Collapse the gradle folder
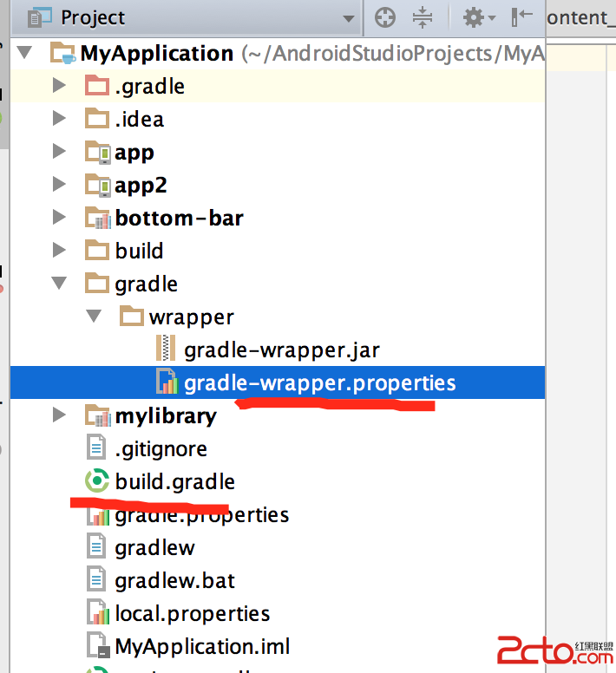The image size is (616, 673). click(x=59, y=284)
